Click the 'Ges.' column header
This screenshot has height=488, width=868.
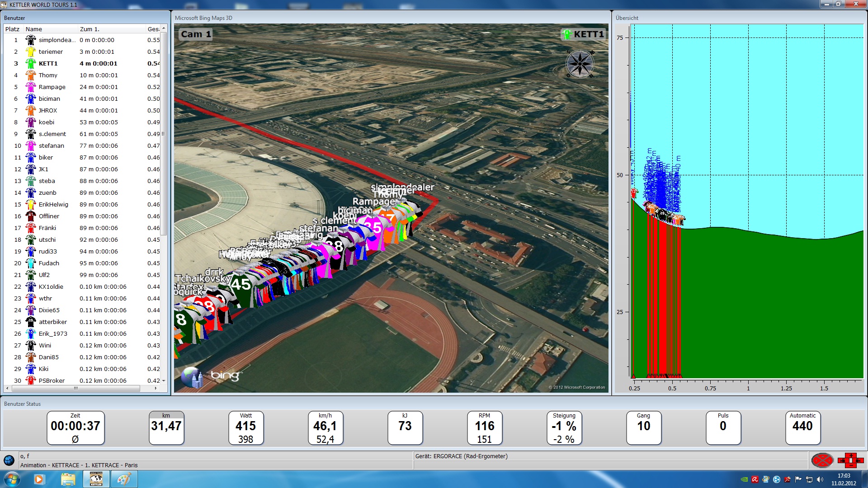point(153,29)
